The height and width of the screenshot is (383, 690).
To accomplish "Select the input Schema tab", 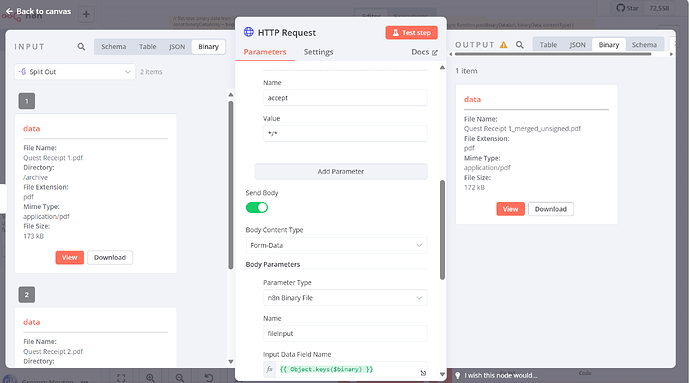I will (114, 46).
